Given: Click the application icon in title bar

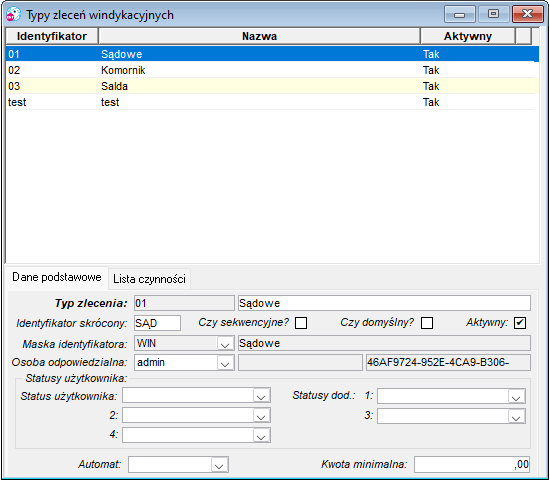Looking at the screenshot, I should pos(14,15).
